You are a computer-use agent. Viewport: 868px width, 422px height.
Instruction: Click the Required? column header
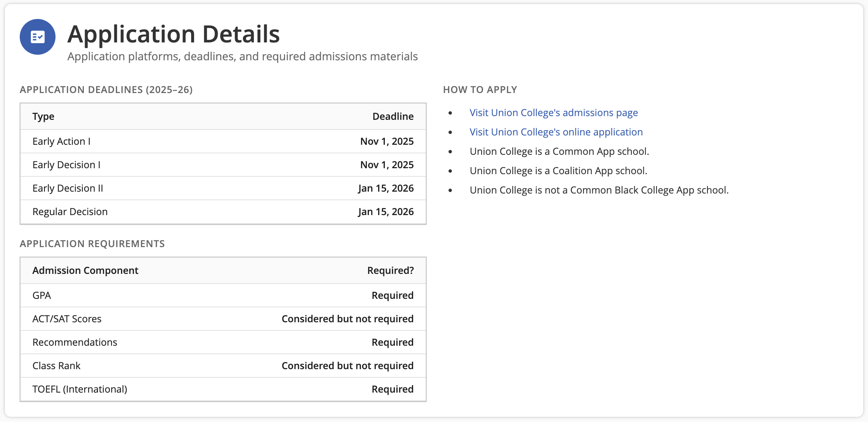pyautogui.click(x=390, y=271)
